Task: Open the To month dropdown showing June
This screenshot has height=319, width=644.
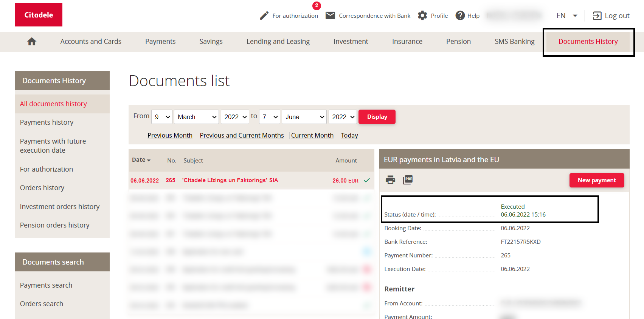Action: point(304,117)
